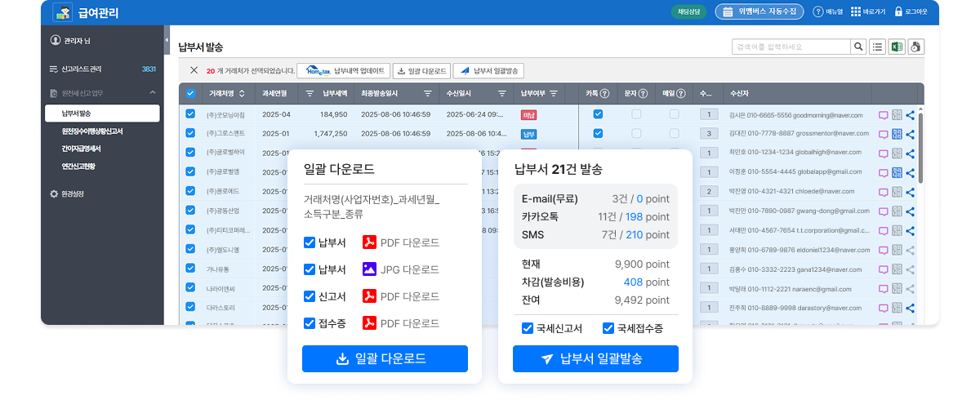Screen dimensions: 980x400
Task: Open 간이지급명세서 in sidebar menu
Action: pos(82,149)
